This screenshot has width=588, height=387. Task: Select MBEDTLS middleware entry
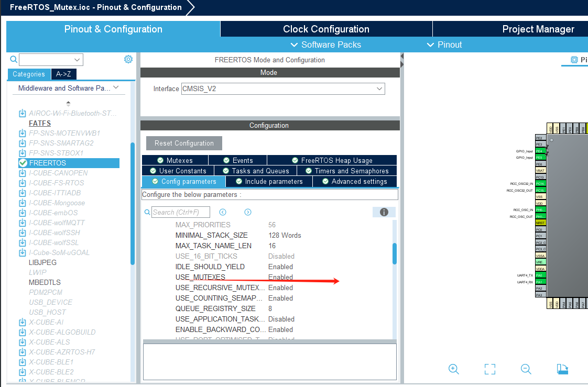coord(45,282)
